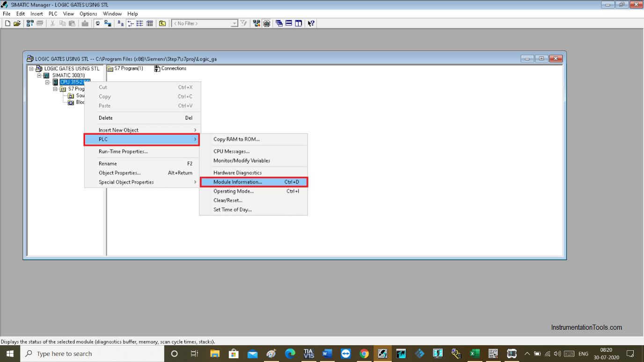
Task: Click the S7 Memory Card toolbar icon
Action: click(x=40, y=23)
